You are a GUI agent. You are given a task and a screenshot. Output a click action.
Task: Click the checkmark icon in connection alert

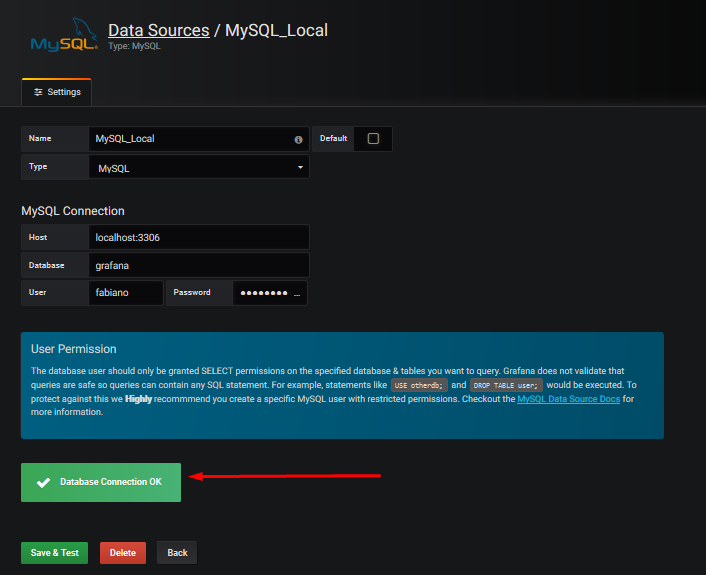(x=44, y=483)
